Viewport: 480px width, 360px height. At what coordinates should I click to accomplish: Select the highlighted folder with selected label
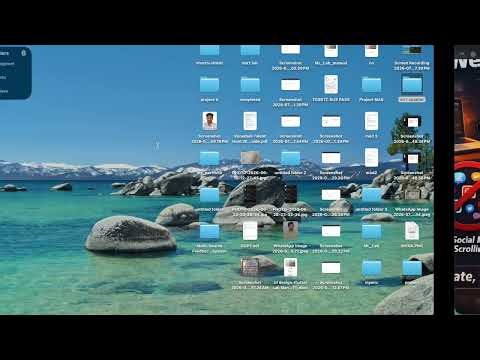pyautogui.click(x=412, y=84)
